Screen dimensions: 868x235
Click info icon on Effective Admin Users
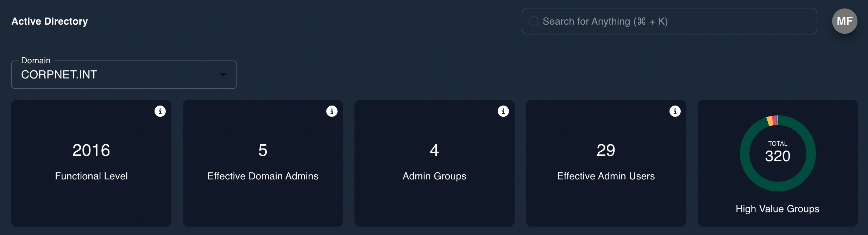pos(675,111)
